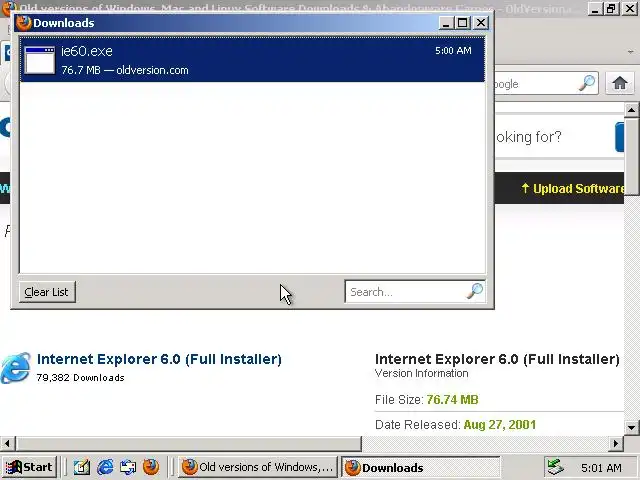The width and height of the screenshot is (640, 480).
Task: Open the Windows Start menu
Action: click(x=29, y=467)
